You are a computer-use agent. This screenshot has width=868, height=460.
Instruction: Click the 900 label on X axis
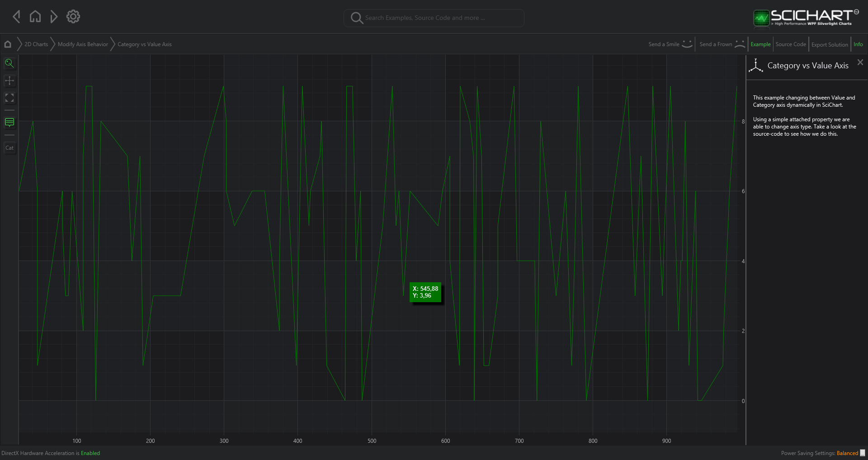(x=666, y=441)
